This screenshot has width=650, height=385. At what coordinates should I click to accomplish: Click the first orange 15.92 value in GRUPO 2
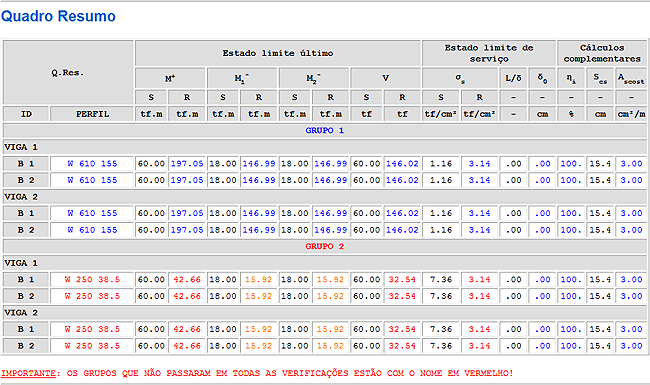tap(259, 280)
